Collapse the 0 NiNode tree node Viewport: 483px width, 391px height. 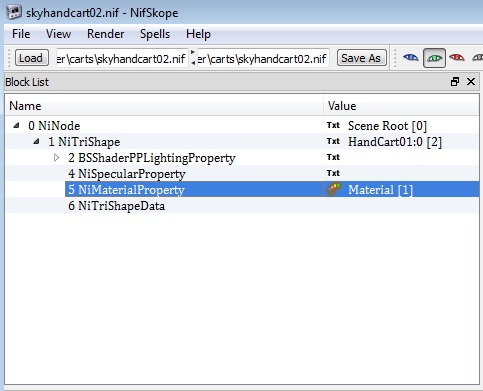pyautogui.click(x=16, y=125)
